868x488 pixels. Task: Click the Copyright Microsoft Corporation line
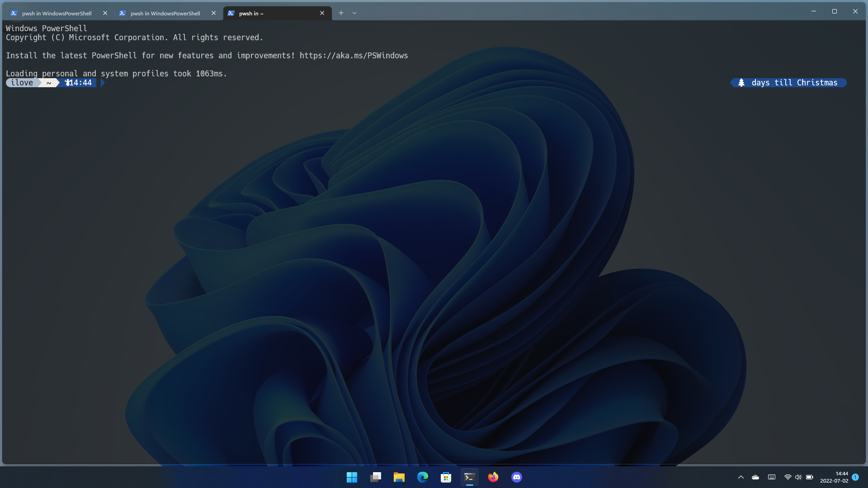[x=134, y=38]
